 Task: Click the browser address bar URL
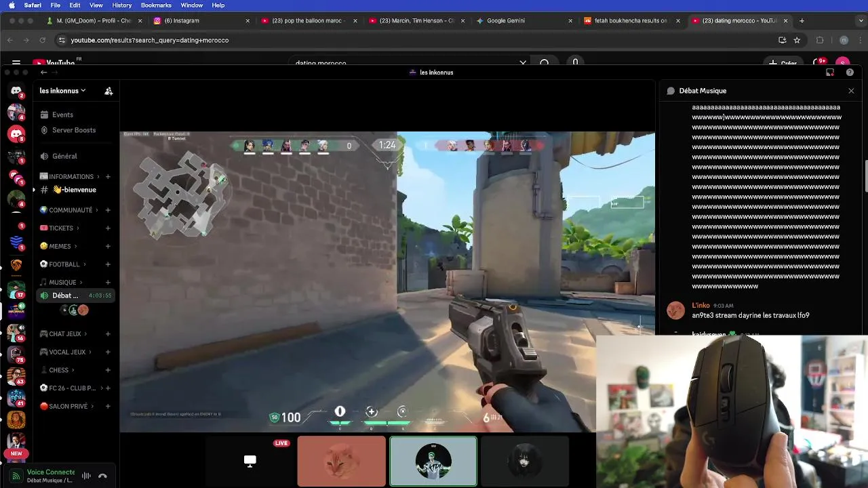(150, 40)
